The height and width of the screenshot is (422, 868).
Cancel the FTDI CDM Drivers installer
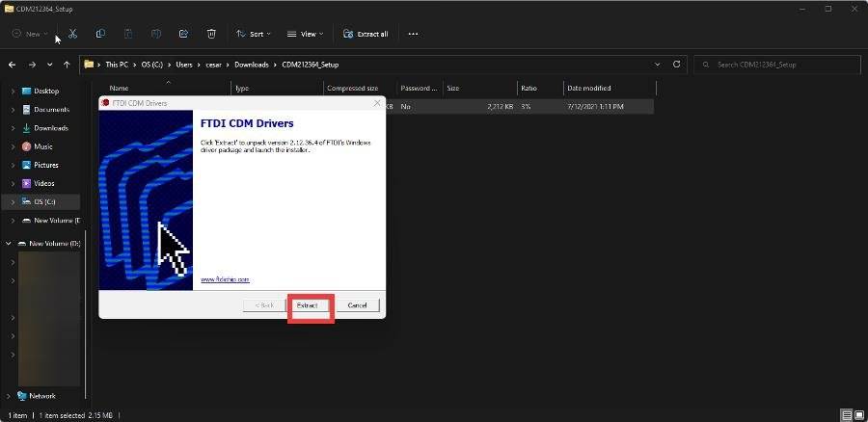(357, 305)
